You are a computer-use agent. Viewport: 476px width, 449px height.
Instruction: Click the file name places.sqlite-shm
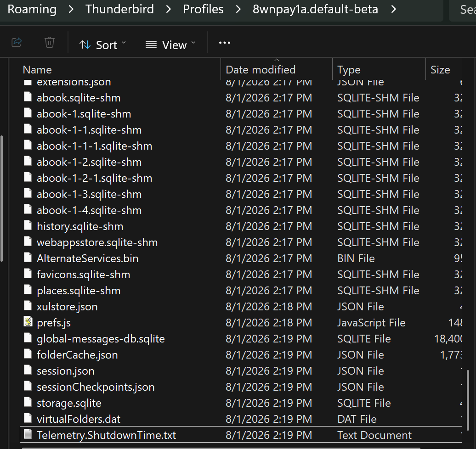click(x=79, y=291)
